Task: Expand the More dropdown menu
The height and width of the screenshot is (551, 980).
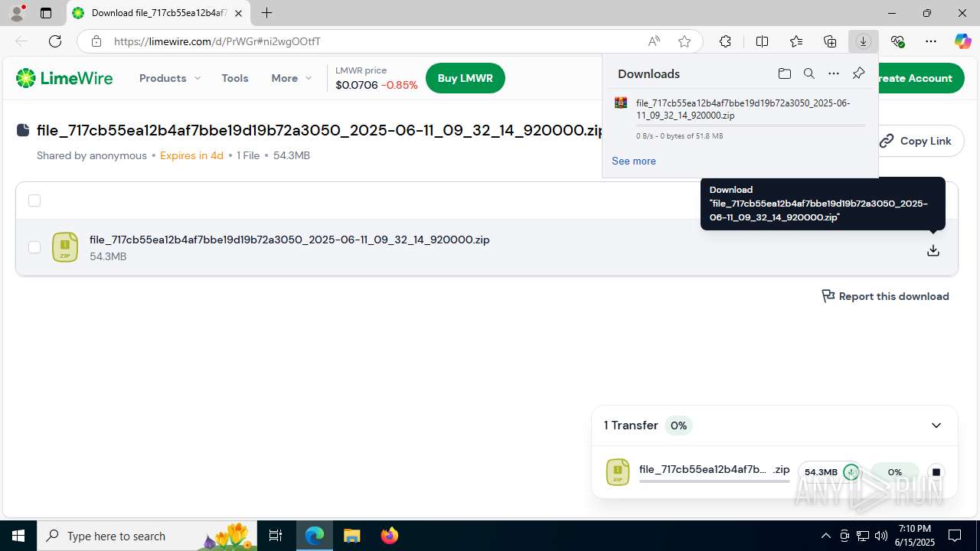Action: coord(292,78)
